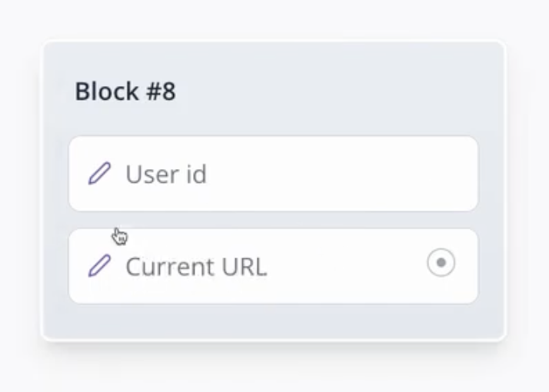This screenshot has height=392, width=549.
Task: Click blank area between Current URL text and circle
Action: [x=346, y=266]
